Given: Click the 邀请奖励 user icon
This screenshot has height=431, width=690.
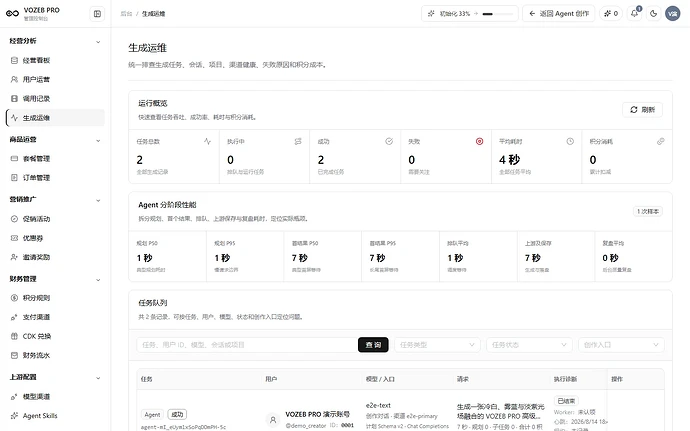Looking at the screenshot, I should (x=14, y=257).
